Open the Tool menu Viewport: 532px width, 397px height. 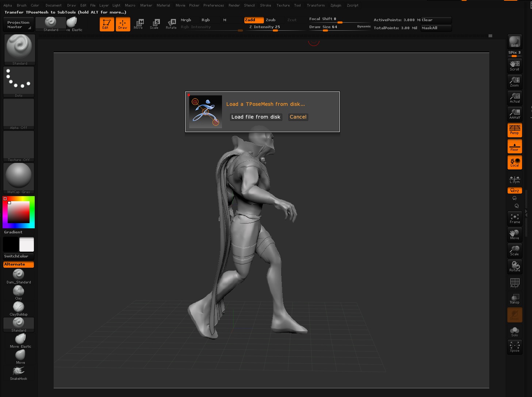pyautogui.click(x=298, y=5)
